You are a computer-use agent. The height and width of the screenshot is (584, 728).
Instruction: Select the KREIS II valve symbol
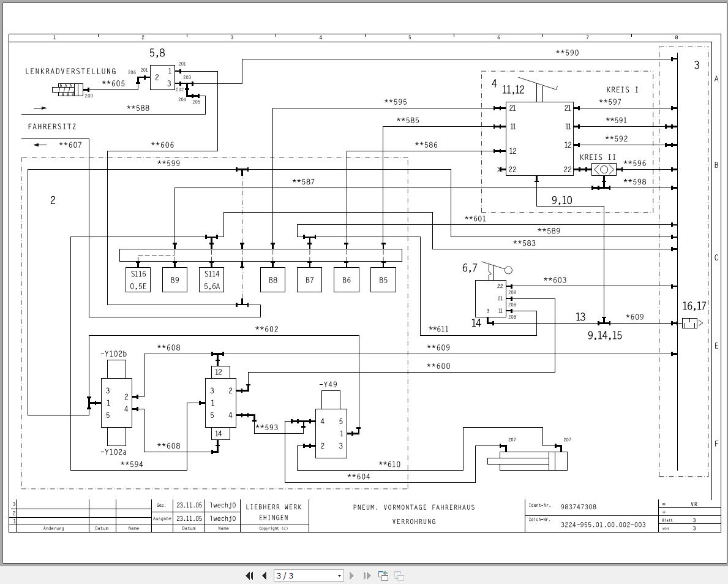[604, 170]
